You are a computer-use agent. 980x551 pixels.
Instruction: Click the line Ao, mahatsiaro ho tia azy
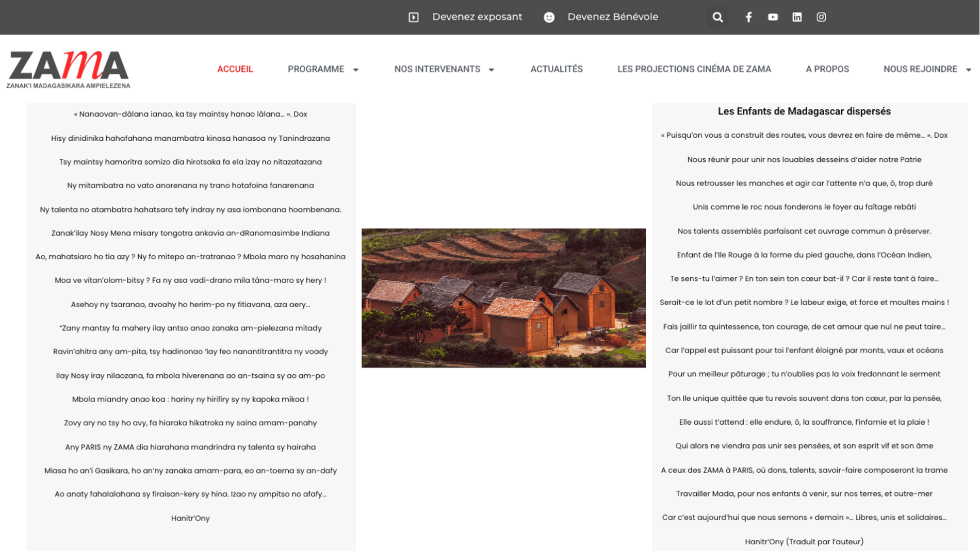190,257
